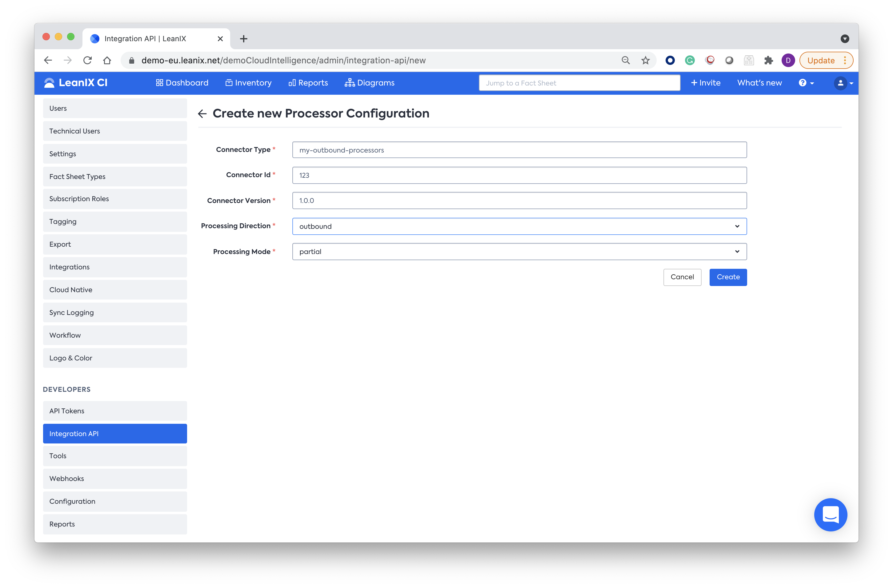Image resolution: width=893 pixels, height=588 pixels.
Task: Open the chat support bubble
Action: (x=830, y=514)
